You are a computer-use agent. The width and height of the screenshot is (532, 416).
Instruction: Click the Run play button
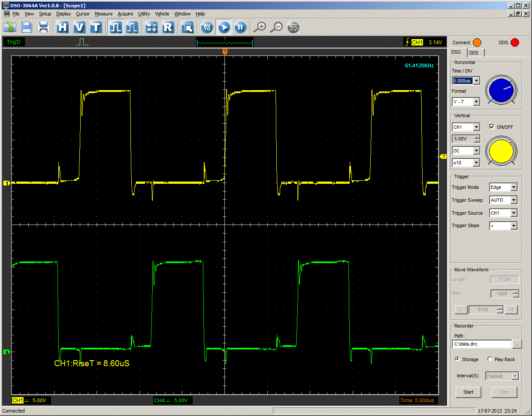point(224,27)
